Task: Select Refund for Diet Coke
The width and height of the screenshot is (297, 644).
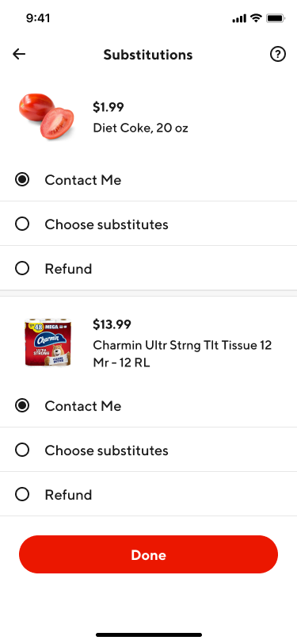Action: tap(149, 269)
